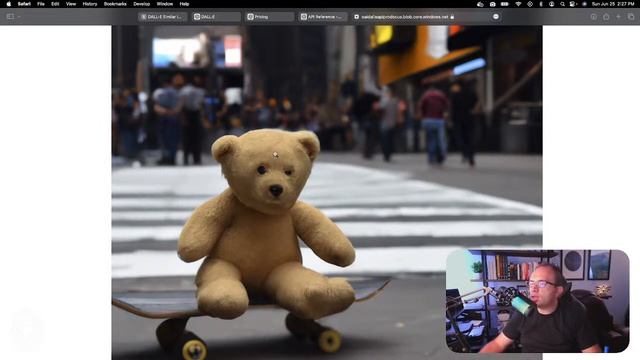Click the lock icon in address bar
The image size is (640, 360).
pyautogui.click(x=452, y=17)
